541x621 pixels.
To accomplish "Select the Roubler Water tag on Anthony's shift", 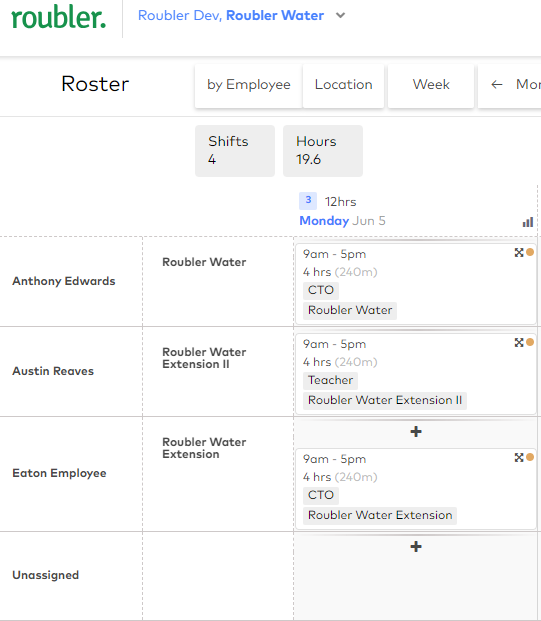I will [x=350, y=310].
